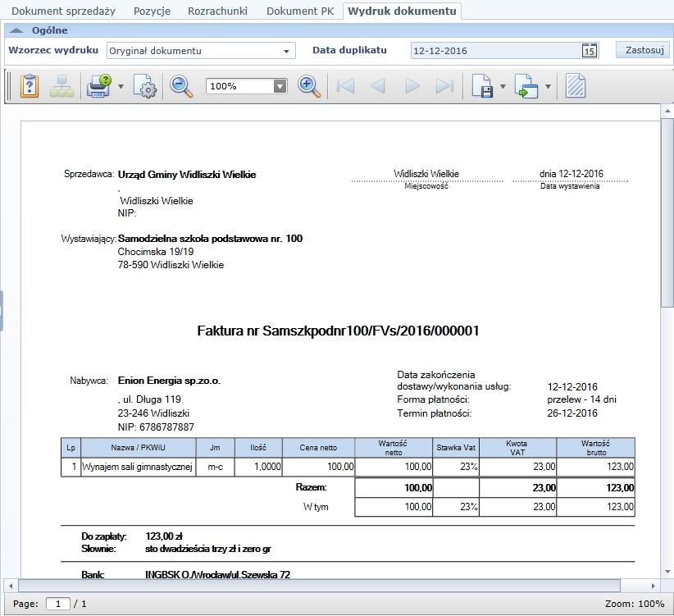Click the Zastosuj button
This screenshot has width=674, height=616.
tap(644, 50)
